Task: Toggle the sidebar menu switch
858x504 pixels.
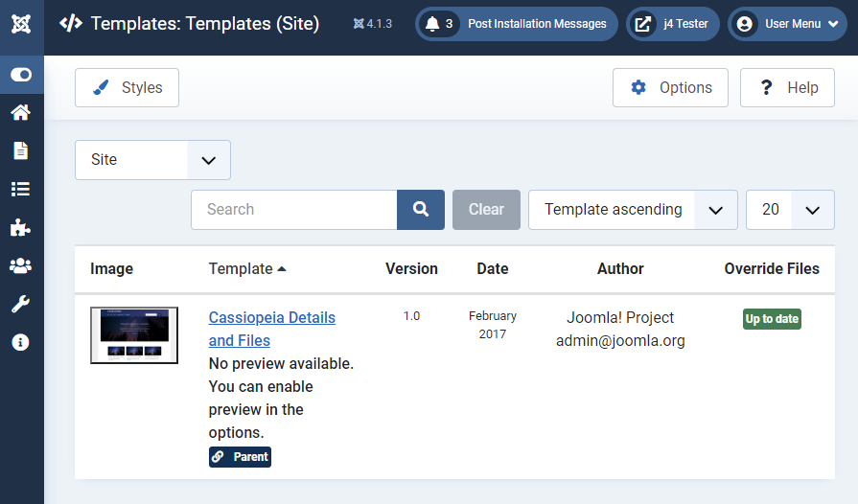Action: 21,75
